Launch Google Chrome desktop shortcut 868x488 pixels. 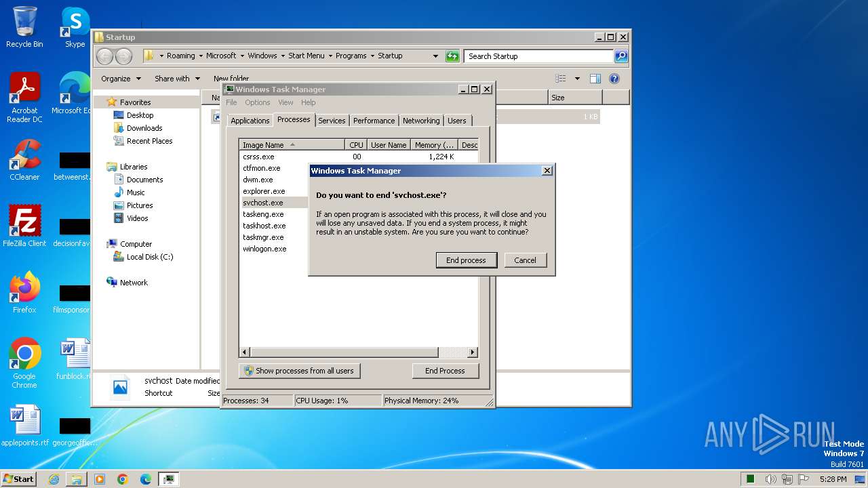[24, 363]
